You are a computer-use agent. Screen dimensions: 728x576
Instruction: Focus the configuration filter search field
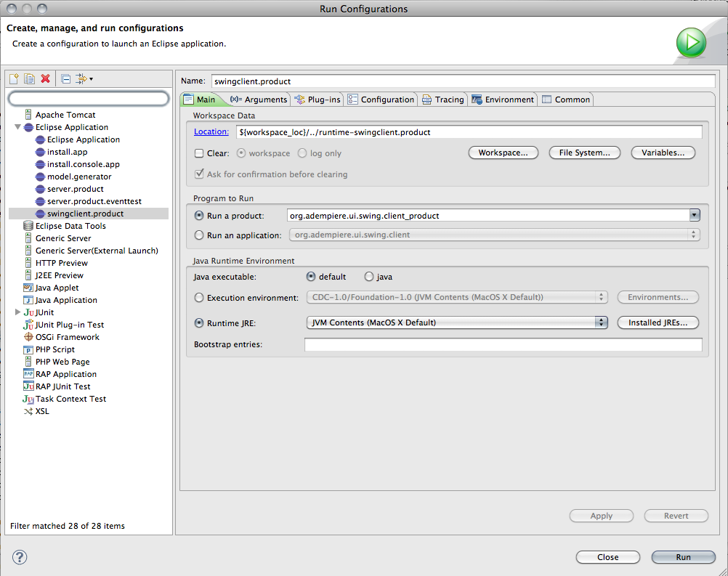(x=89, y=98)
